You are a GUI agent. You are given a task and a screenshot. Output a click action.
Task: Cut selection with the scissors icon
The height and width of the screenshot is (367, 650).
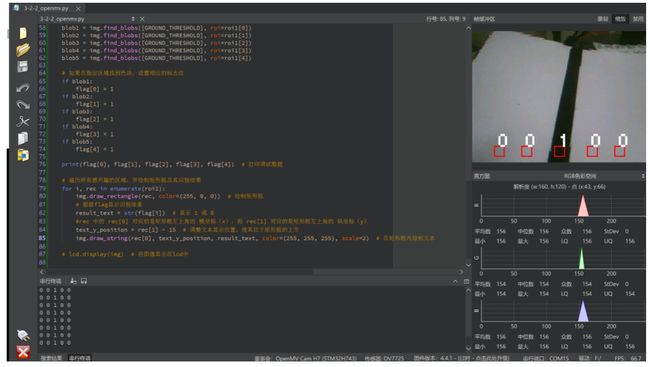click(23, 122)
